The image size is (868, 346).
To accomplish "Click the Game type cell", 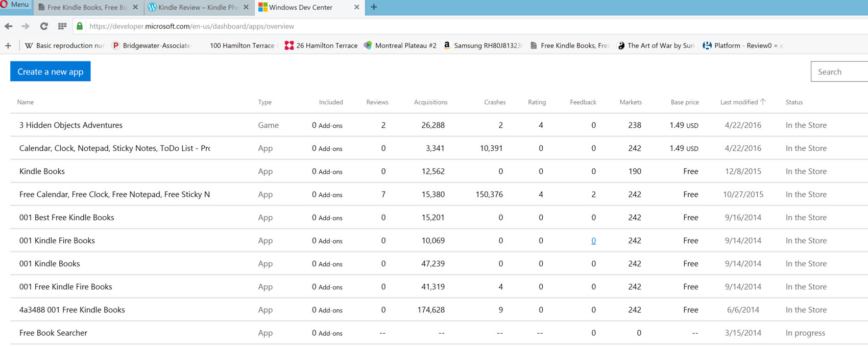I will tap(268, 125).
